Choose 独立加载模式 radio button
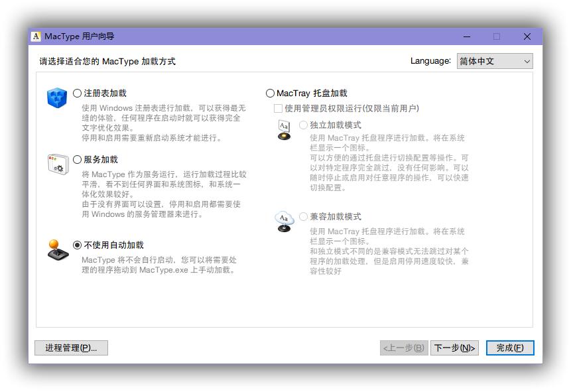The width and height of the screenshot is (571, 392). point(303,125)
